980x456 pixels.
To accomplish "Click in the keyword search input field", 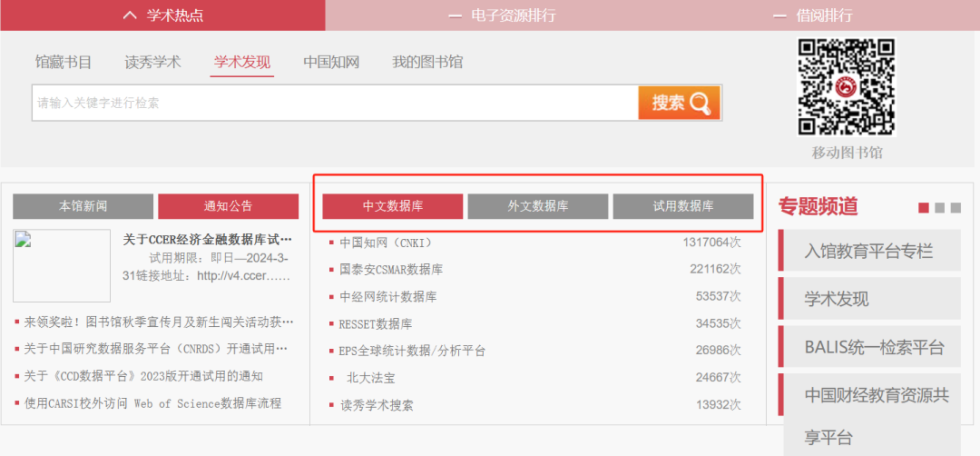I will pos(335,103).
